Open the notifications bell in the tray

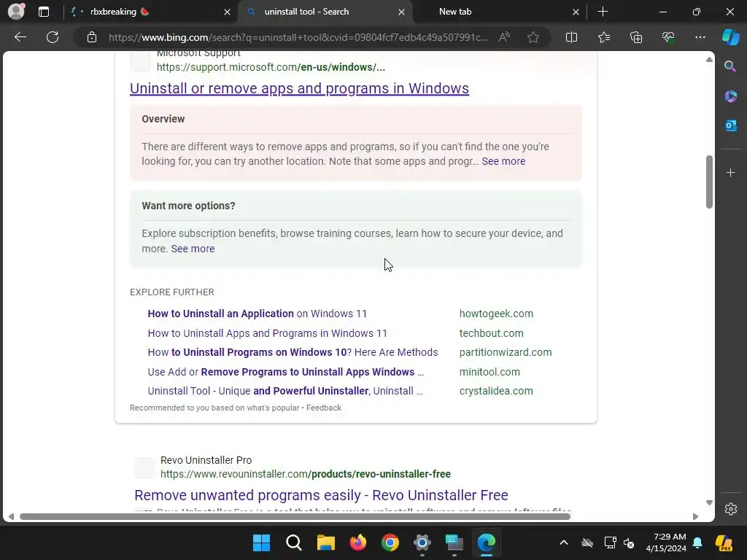(697, 542)
